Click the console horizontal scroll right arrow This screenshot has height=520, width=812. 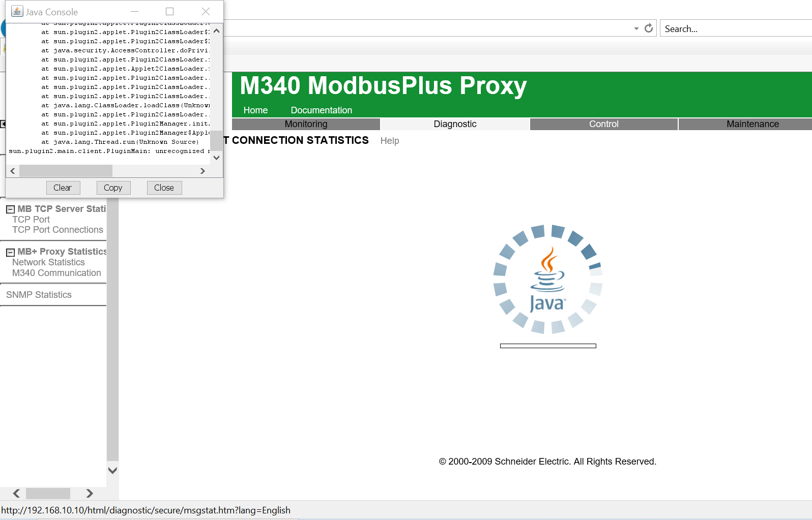(202, 171)
